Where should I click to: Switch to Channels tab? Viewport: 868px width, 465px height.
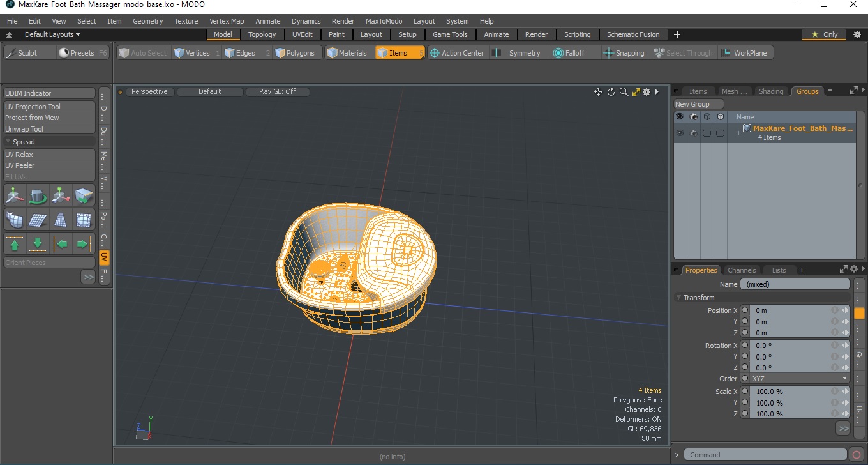click(x=742, y=270)
